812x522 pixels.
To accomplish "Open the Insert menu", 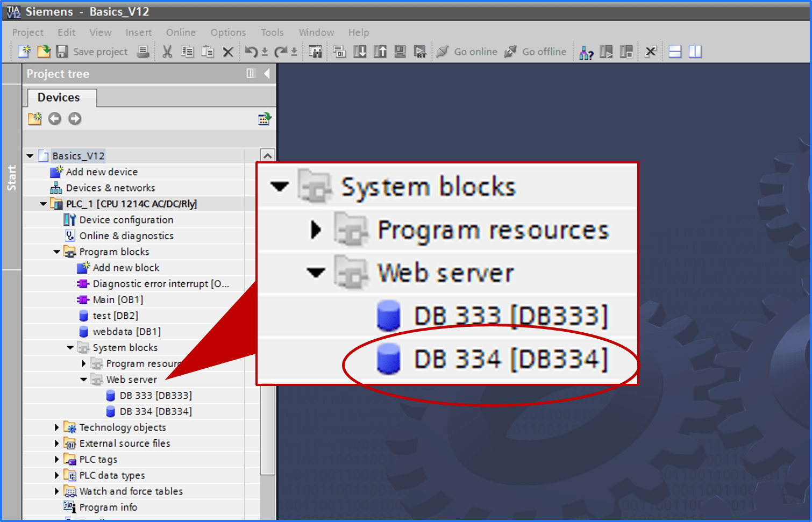I will (138, 32).
